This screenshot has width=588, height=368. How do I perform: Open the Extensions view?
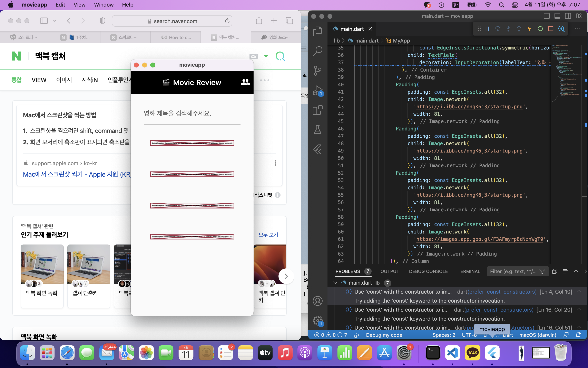(x=317, y=110)
